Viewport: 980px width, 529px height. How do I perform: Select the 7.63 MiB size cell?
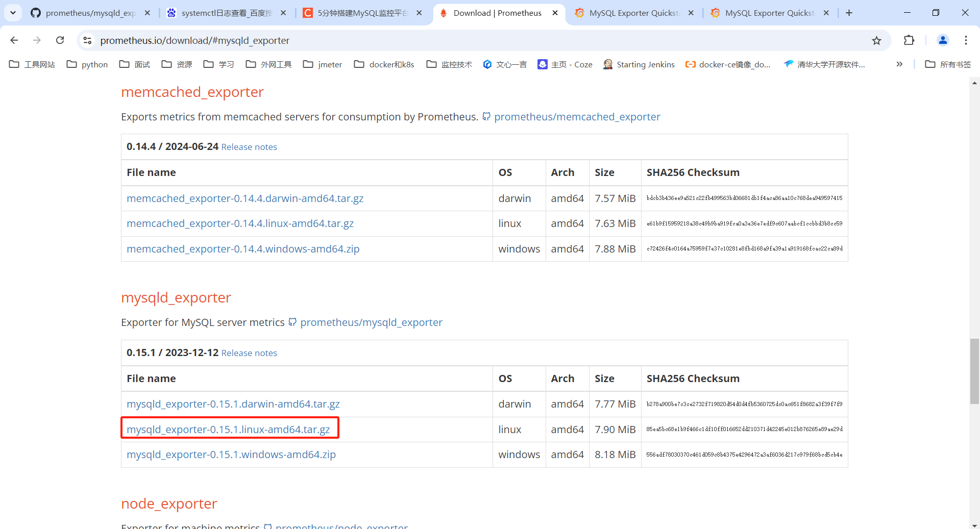click(615, 223)
